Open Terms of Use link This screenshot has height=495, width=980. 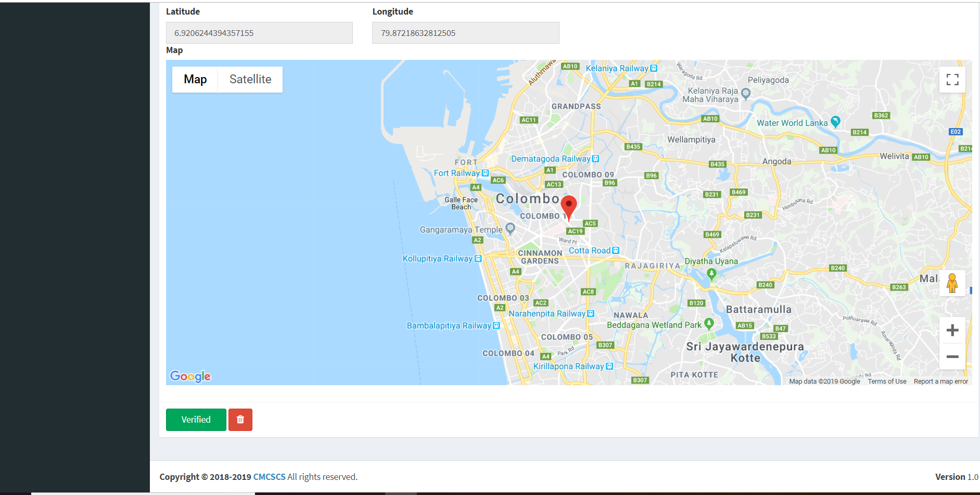point(887,382)
